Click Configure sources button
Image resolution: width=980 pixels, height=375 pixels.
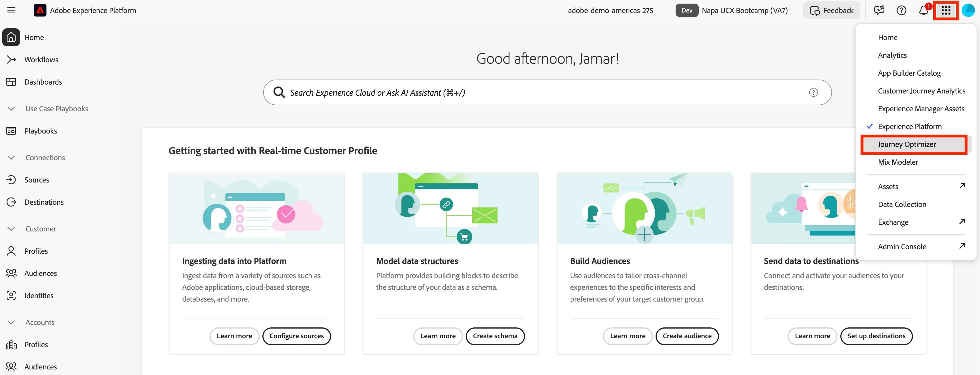(x=296, y=336)
